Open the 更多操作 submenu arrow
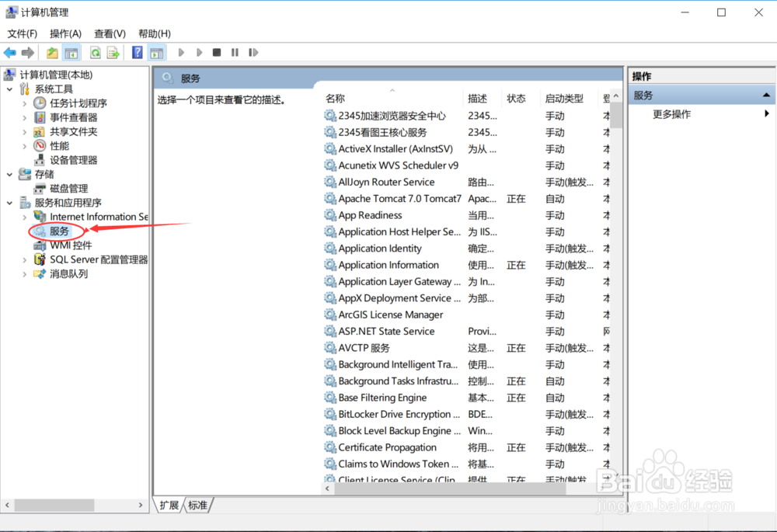Image resolution: width=777 pixels, height=532 pixels. (768, 113)
